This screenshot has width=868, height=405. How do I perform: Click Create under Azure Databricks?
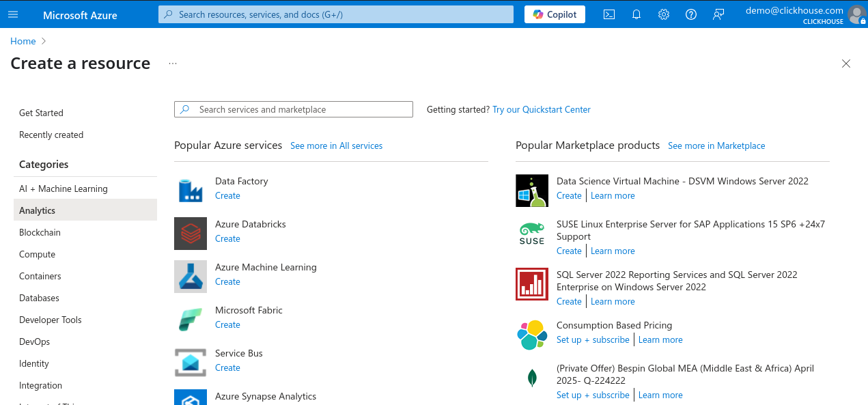pyautogui.click(x=227, y=238)
